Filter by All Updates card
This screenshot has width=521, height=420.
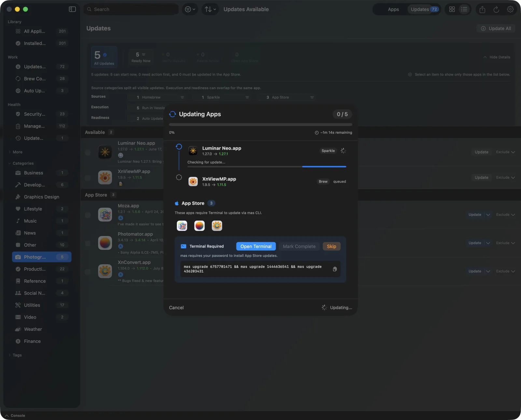(104, 57)
